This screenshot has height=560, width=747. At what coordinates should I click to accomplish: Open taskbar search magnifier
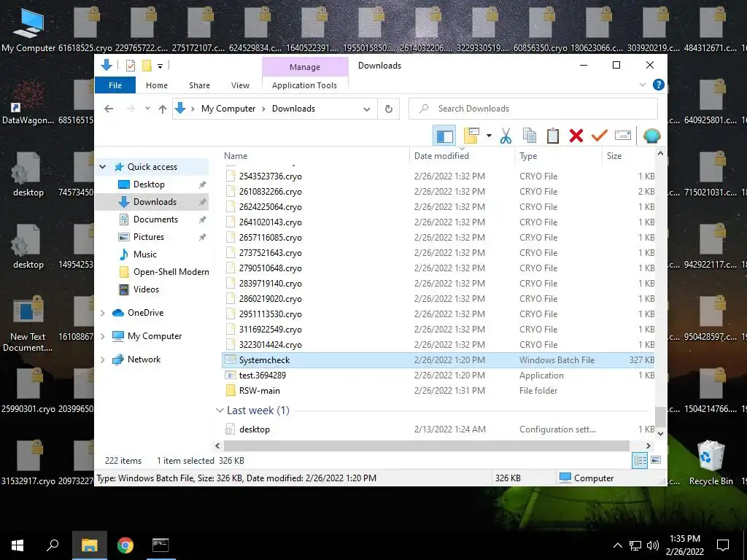click(53, 545)
